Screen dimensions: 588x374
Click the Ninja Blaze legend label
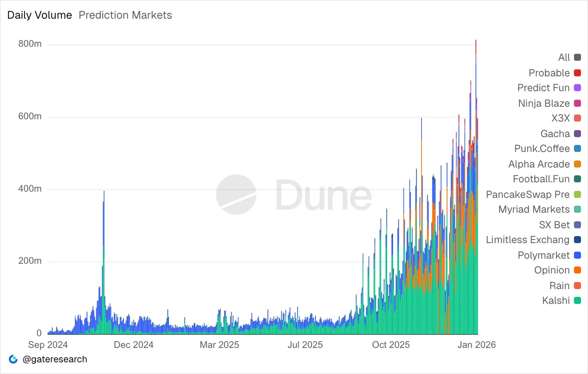[x=544, y=103]
